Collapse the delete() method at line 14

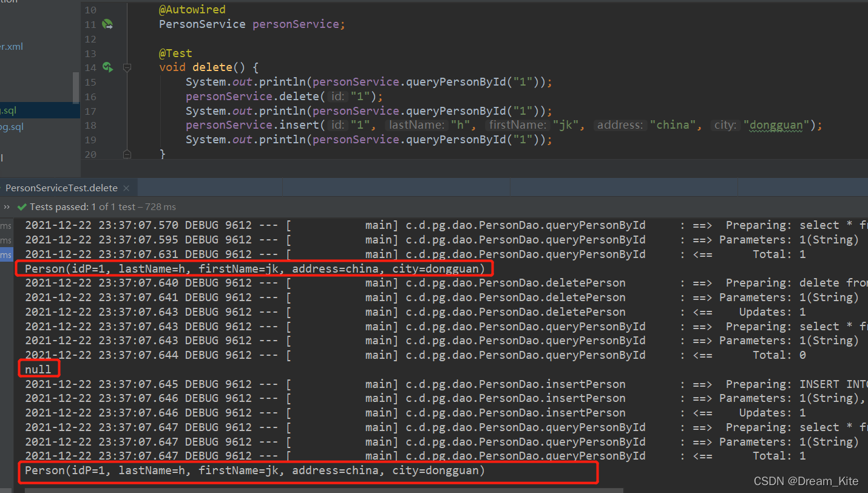pos(127,68)
